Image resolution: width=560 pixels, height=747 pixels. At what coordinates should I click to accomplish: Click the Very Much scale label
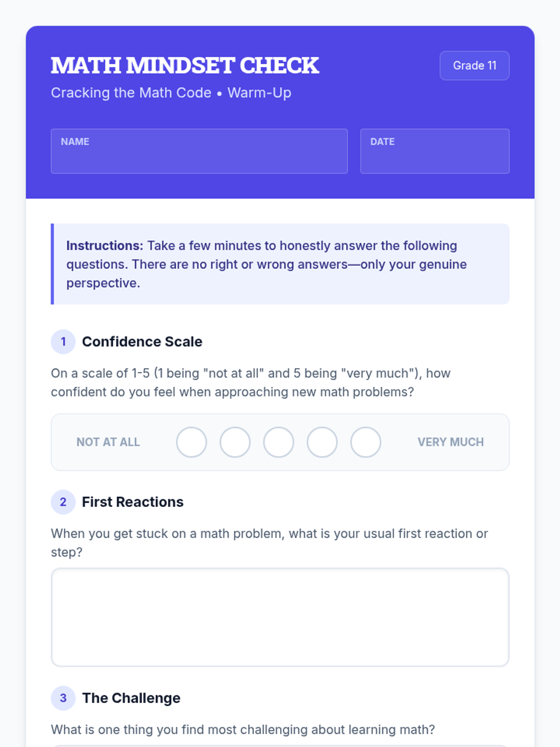[450, 442]
